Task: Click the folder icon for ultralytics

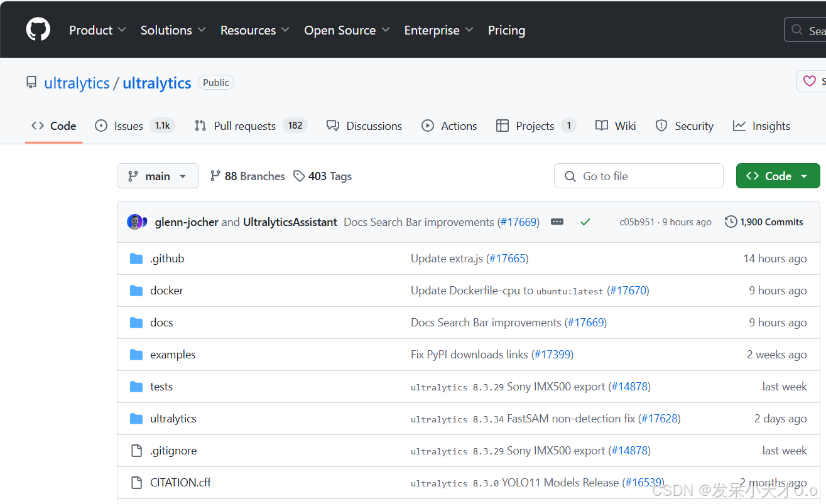Action: tap(136, 419)
